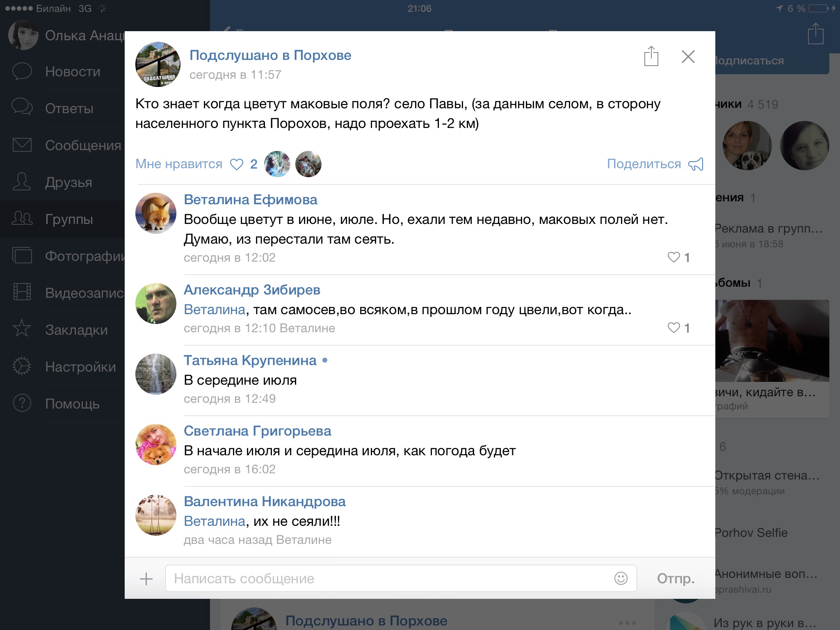Tap the Поделиться megaphone icon
This screenshot has width=840, height=630.
tap(696, 164)
